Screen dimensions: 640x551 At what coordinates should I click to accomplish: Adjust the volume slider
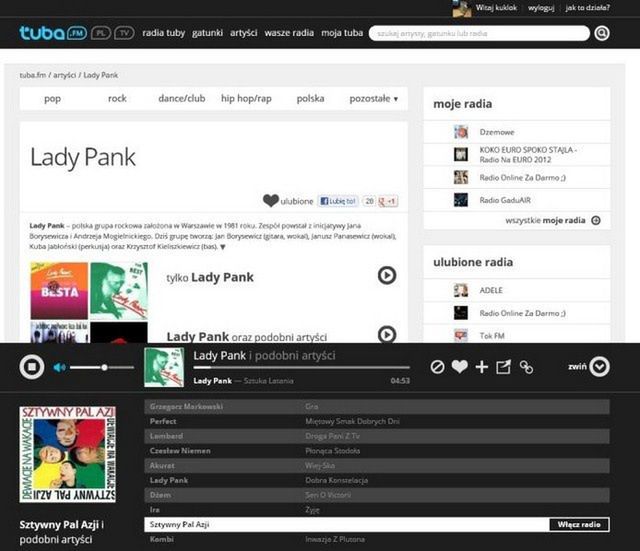102,367
